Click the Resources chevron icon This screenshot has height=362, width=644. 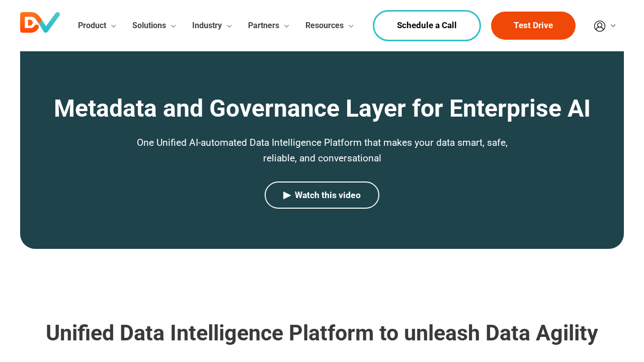[350, 25]
